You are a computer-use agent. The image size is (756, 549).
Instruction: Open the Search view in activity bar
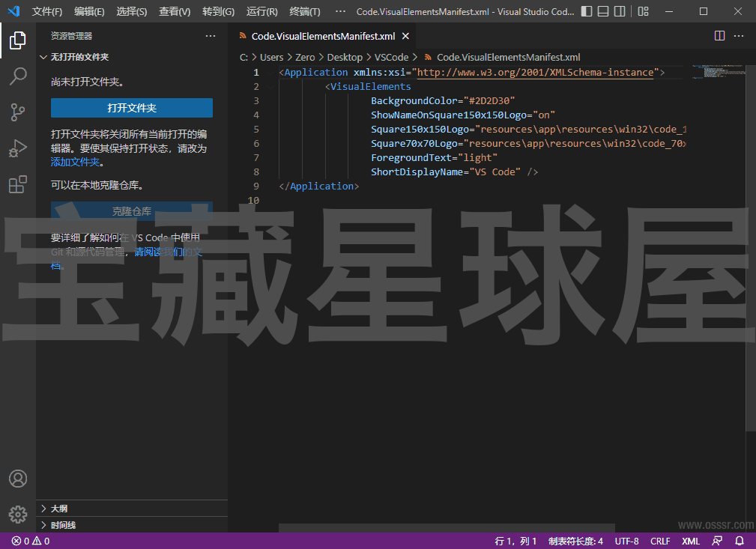(18, 76)
